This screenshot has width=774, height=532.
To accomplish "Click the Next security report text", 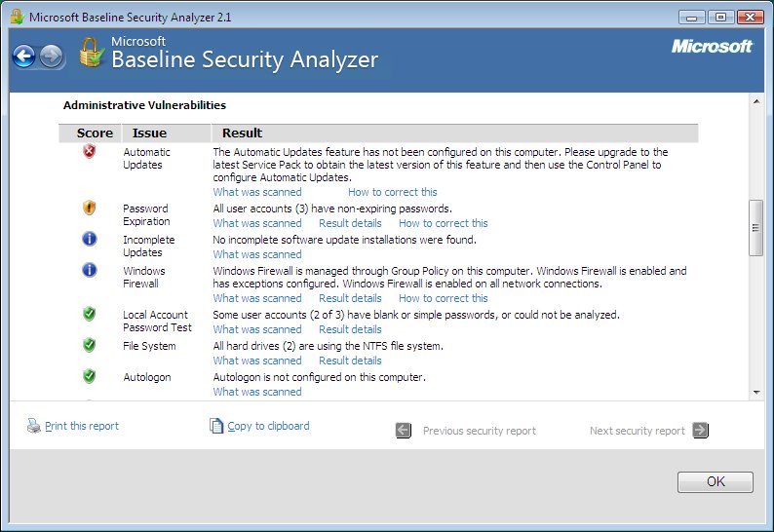I will tap(638, 431).
